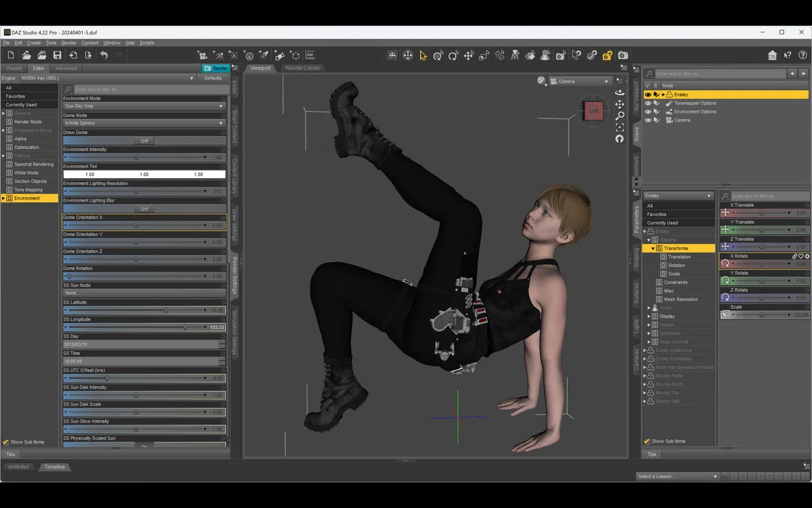Open the Dome Mode Infinite Sphere dropdown
The image size is (812, 508).
point(144,123)
